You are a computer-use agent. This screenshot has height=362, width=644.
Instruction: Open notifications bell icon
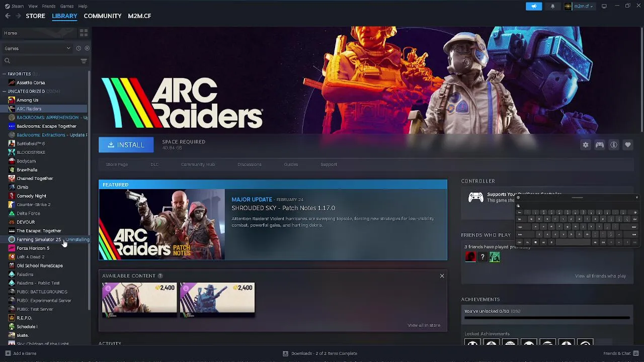552,6
